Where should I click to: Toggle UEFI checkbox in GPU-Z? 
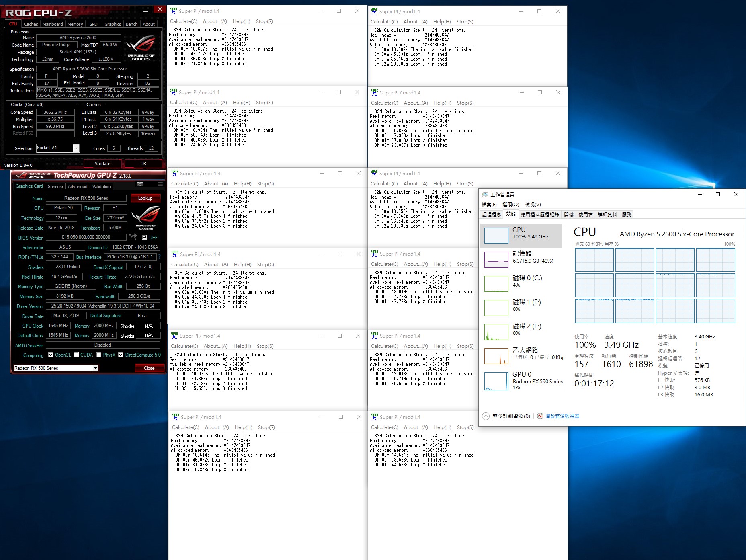pyautogui.click(x=144, y=238)
